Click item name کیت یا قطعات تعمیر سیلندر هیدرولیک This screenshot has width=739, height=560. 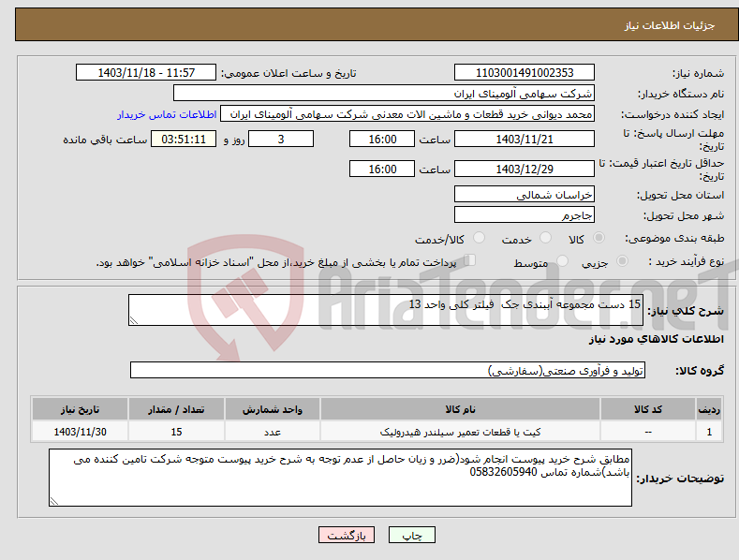460,432
